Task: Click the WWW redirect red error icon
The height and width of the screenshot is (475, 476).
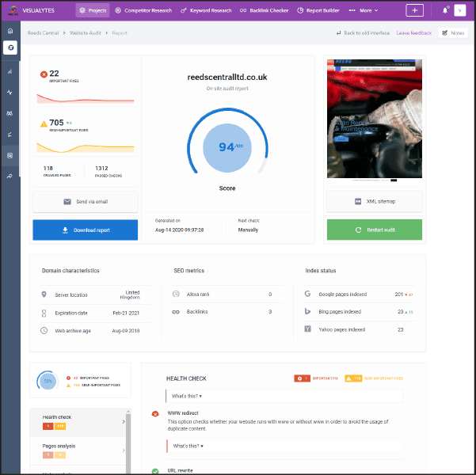Action: 155,414
